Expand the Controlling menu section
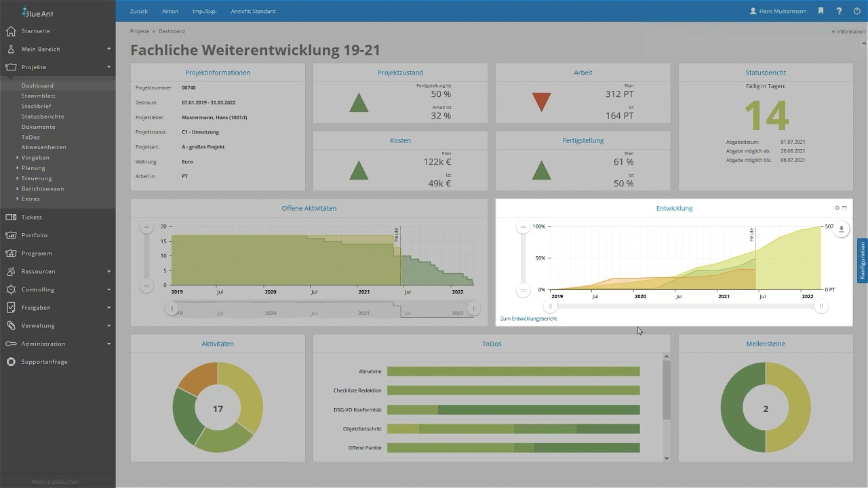Screen dimensions: 868x488 tap(108, 289)
